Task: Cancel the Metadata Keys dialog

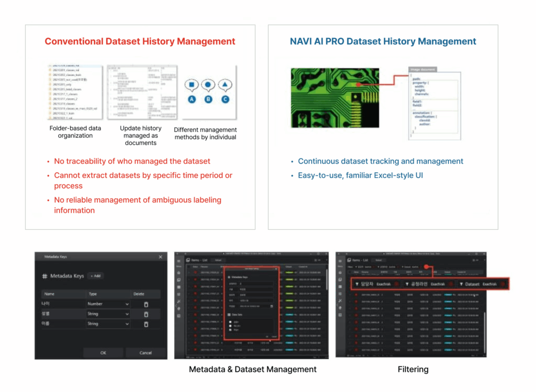Action: click(146, 353)
